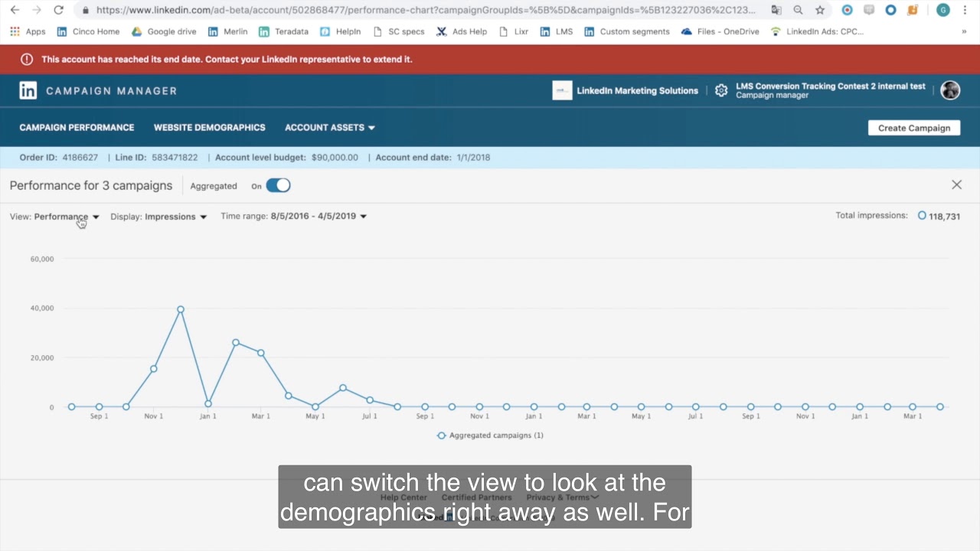The image size is (980, 551).
Task: Click the padlock icon in the address bar
Action: (85, 11)
